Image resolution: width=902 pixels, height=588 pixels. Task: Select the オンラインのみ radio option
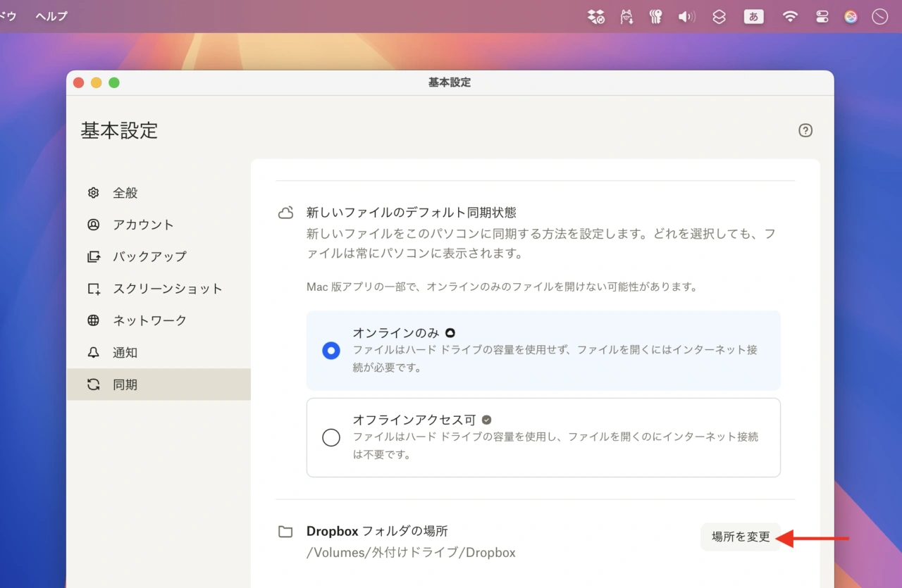pyautogui.click(x=331, y=350)
